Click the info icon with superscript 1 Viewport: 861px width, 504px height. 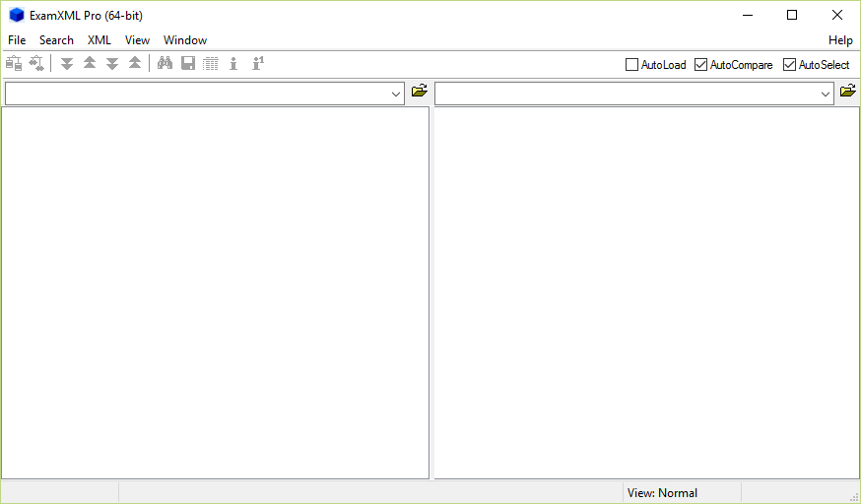pos(257,64)
